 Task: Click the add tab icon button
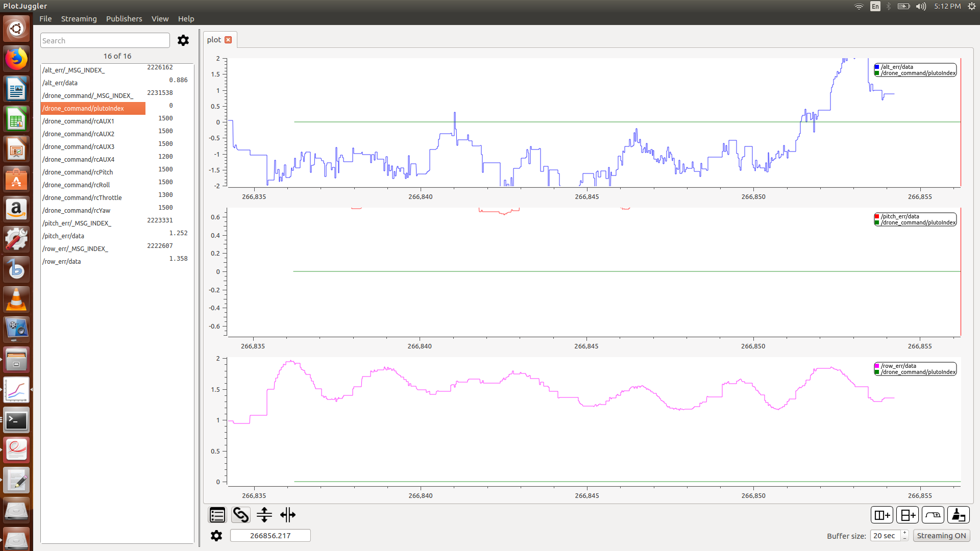click(x=933, y=515)
